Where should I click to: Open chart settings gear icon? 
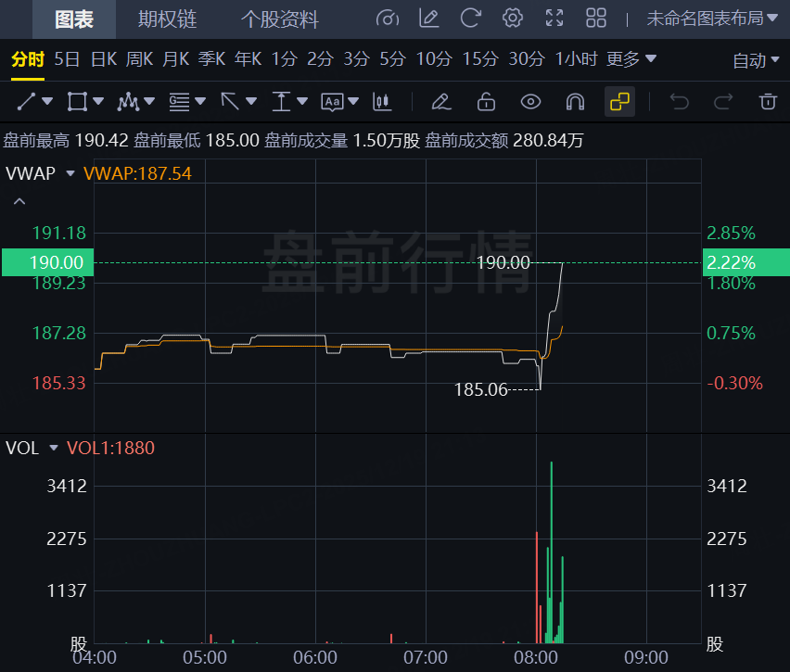(513, 19)
